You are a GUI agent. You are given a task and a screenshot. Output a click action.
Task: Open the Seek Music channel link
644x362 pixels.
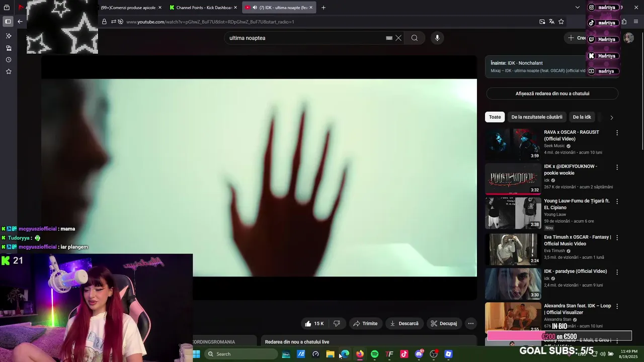tap(554, 146)
